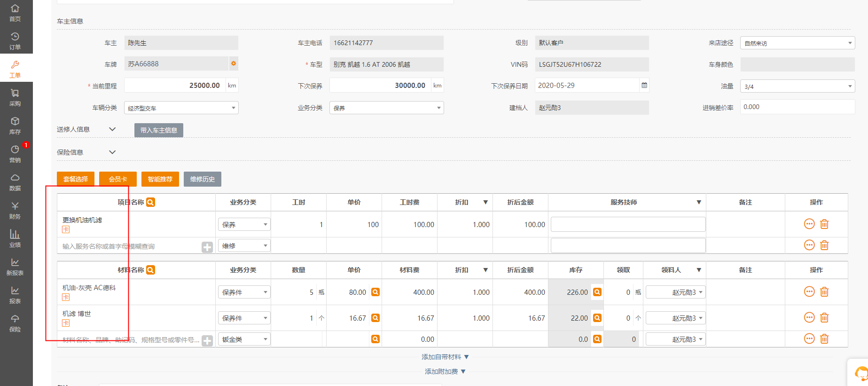
Task: Add material plus button
Action: point(207,340)
